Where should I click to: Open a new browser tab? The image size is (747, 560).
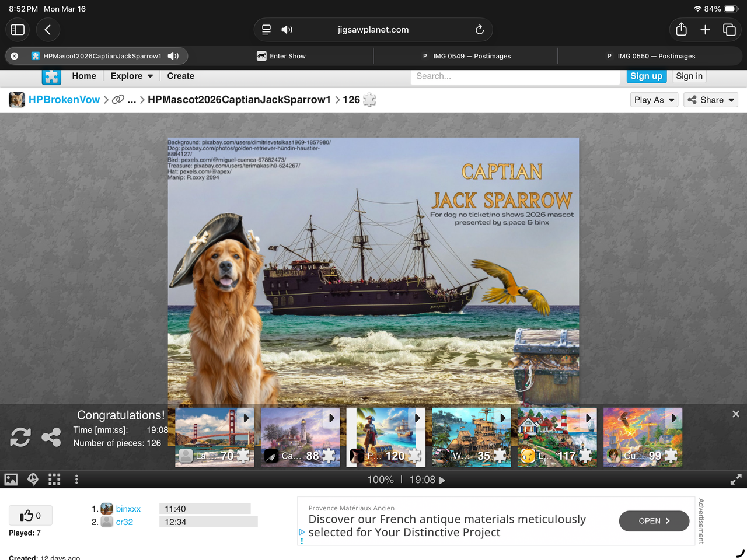tap(705, 30)
